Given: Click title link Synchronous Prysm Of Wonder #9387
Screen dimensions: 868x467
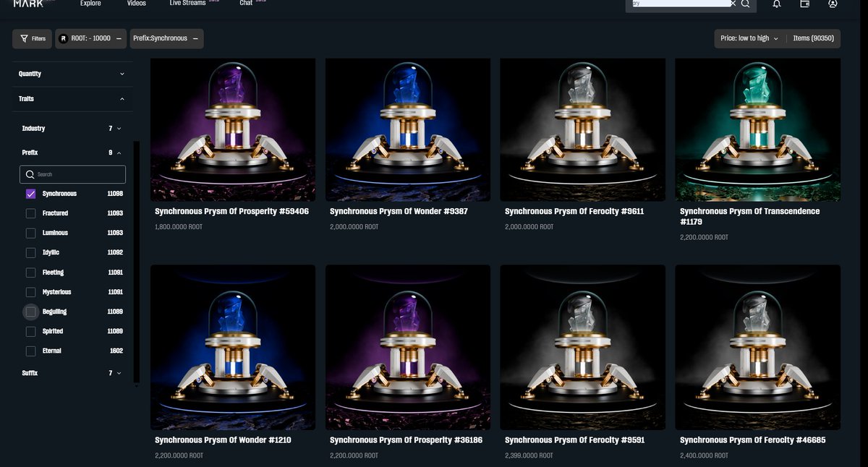Looking at the screenshot, I should coord(400,212).
